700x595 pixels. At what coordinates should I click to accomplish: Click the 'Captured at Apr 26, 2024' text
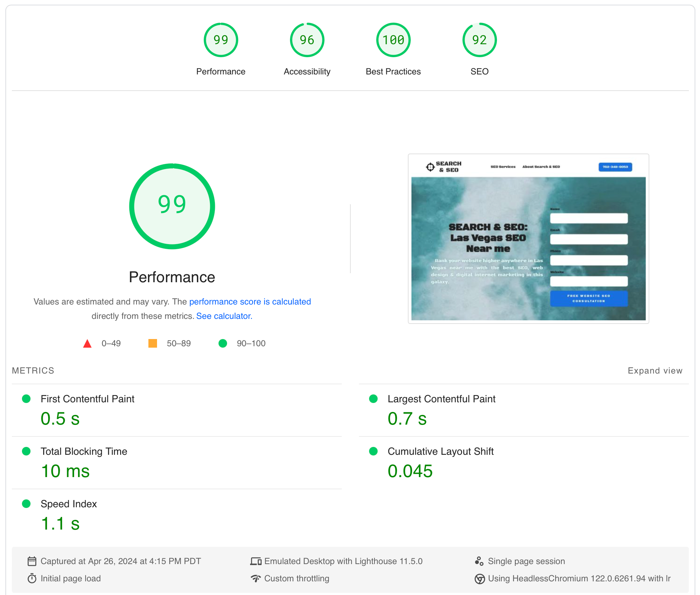click(121, 561)
